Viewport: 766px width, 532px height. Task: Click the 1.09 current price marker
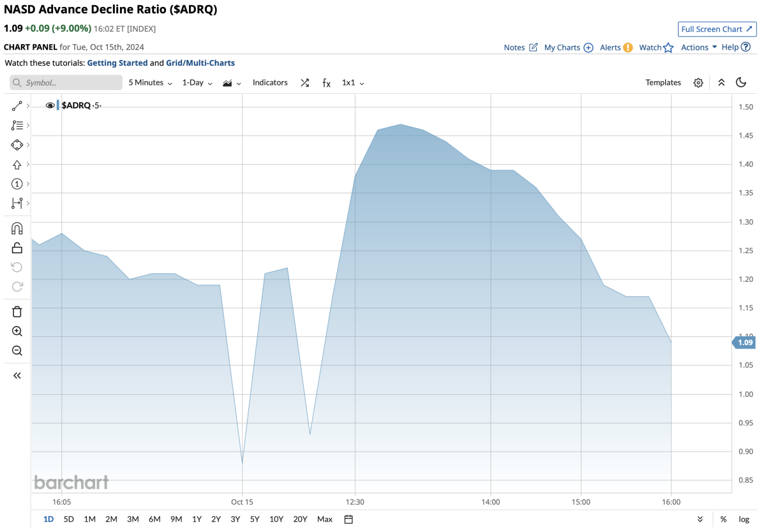(x=744, y=343)
